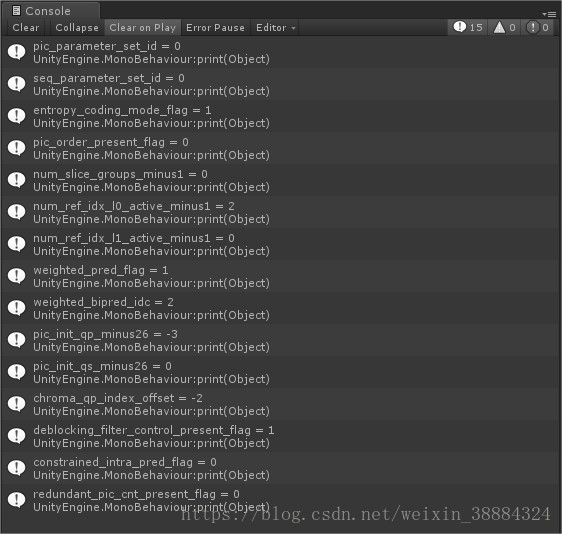Open the Editor dropdown
Image resolution: width=562 pixels, height=534 pixels.
pyautogui.click(x=275, y=28)
